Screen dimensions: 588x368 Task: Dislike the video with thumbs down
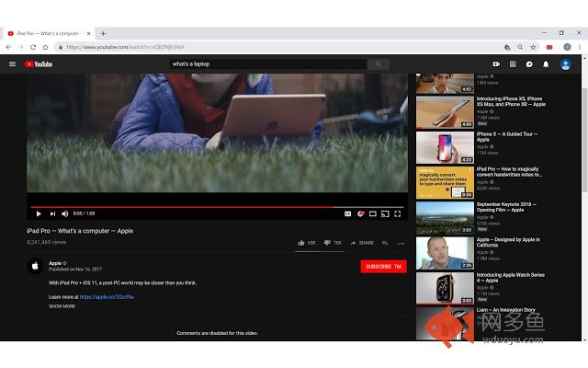click(333, 243)
